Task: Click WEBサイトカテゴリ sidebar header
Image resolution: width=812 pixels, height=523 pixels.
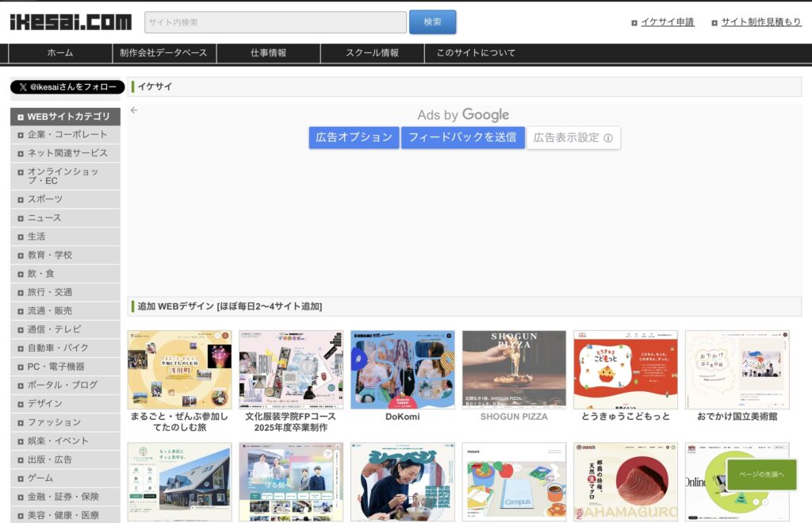Action: click(x=65, y=117)
